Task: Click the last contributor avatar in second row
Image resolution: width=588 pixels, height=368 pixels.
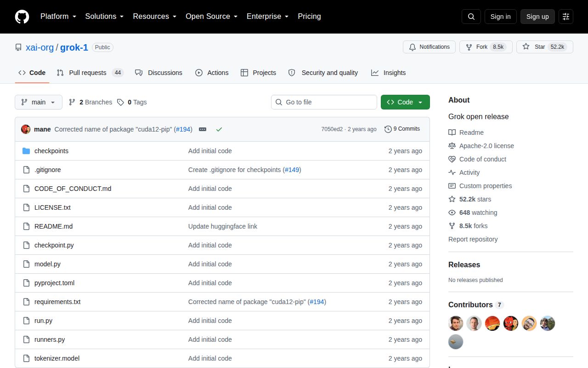Action: (x=456, y=342)
